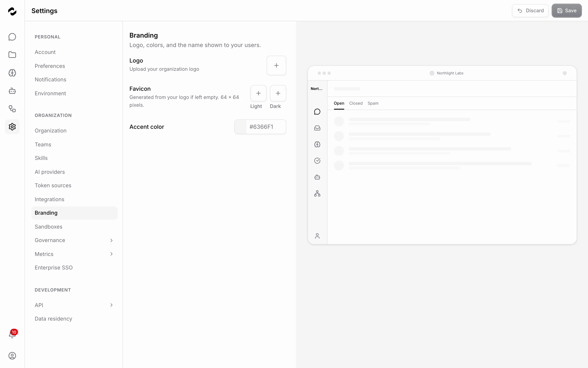Click the person icon at preview sidebar bottom
Screen dimensions: 588x368
click(317, 236)
